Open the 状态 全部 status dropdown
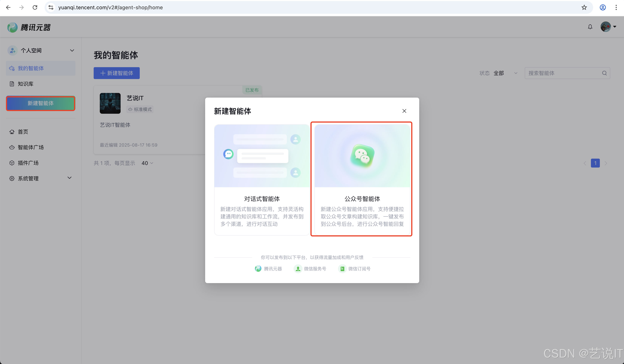624x364 pixels. (505, 73)
